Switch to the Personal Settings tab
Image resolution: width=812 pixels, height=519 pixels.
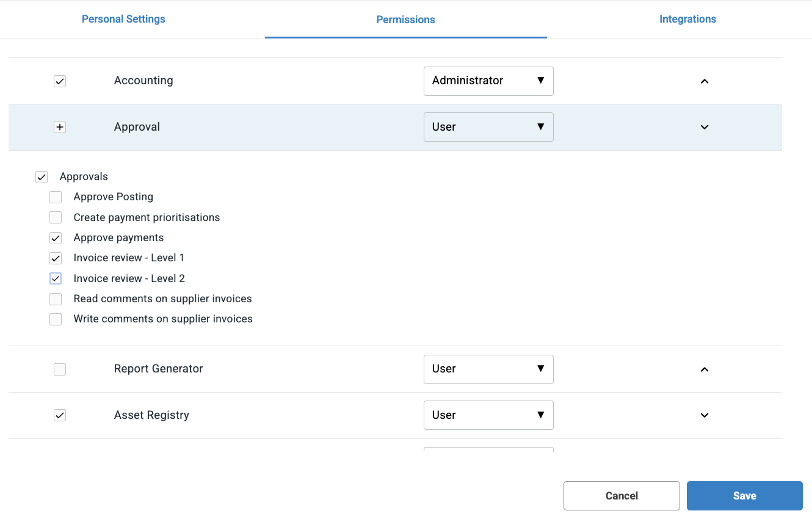click(123, 19)
